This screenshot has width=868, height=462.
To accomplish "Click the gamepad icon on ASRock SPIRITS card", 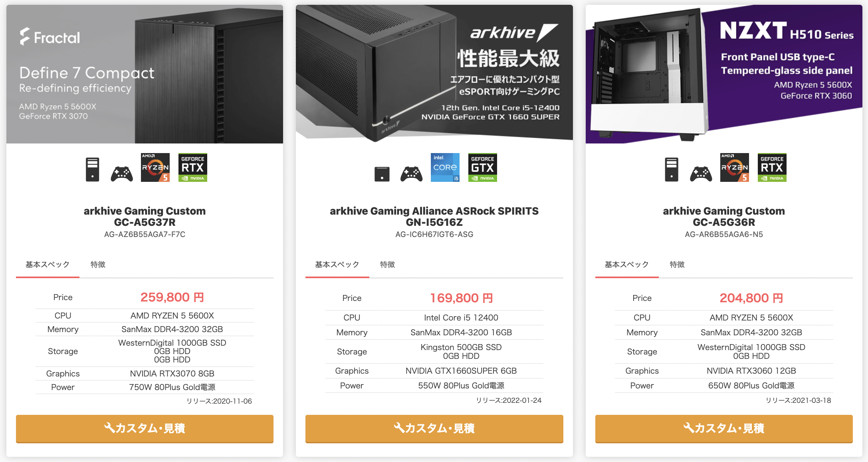I will click(411, 174).
